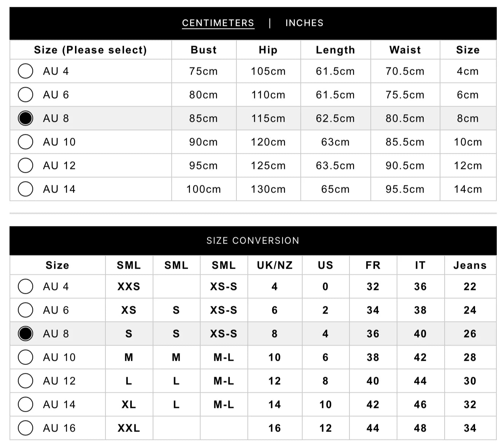Screen dimensions: 504x446
Task: Click the SIZE CONVERSION heading bar
Action: [253, 241]
